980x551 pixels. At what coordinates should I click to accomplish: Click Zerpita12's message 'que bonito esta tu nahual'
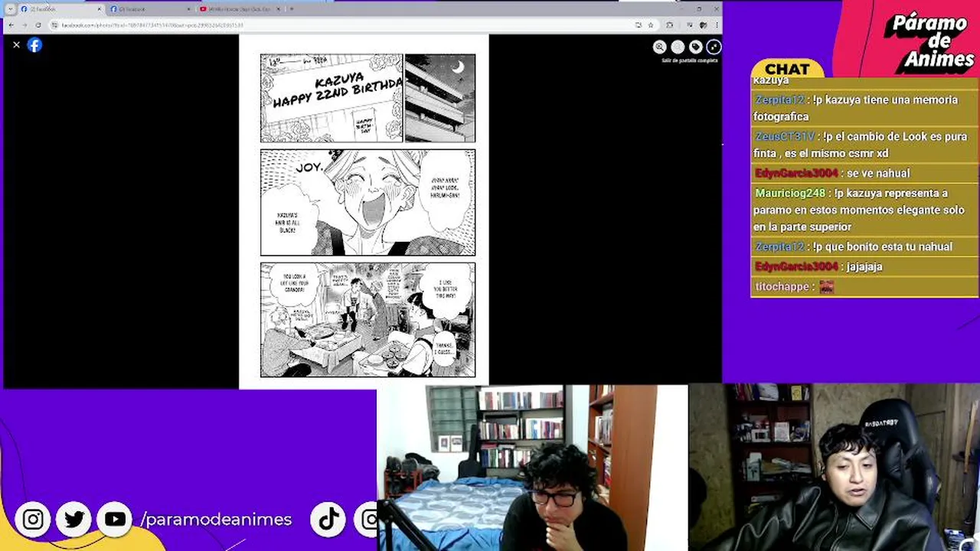point(864,246)
